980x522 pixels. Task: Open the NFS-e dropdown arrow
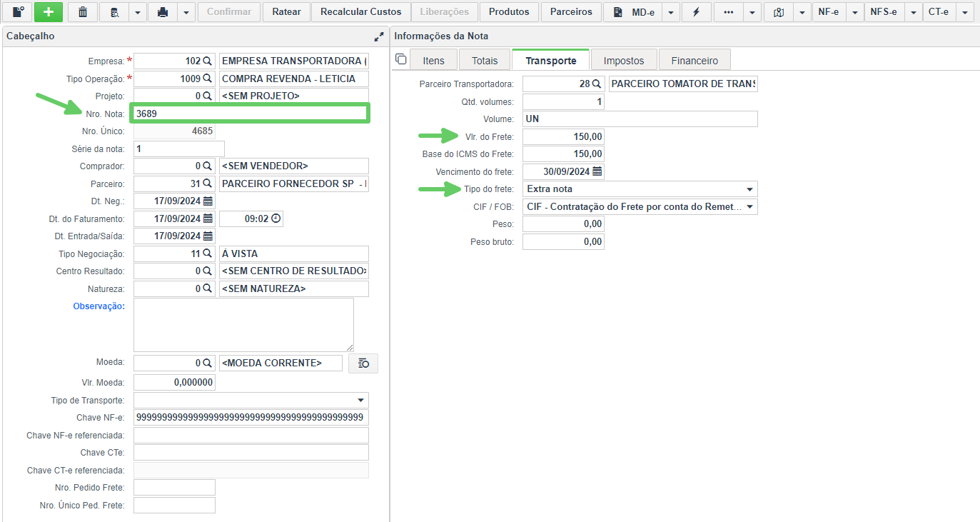tap(913, 12)
